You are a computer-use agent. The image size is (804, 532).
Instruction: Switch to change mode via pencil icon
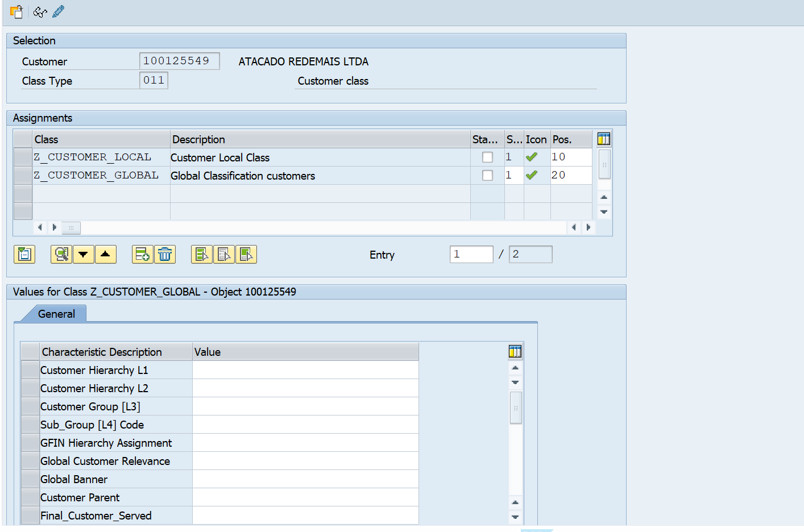(x=58, y=11)
